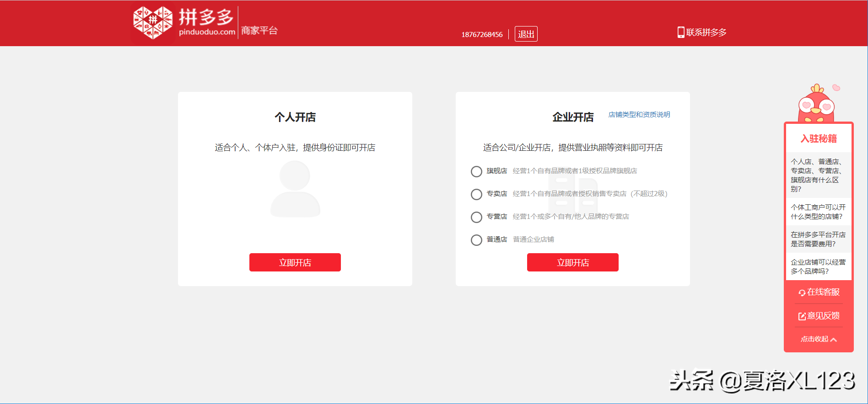Click the phone icon beside 联系拼多多
Screen dimensions: 868x404
tap(681, 32)
